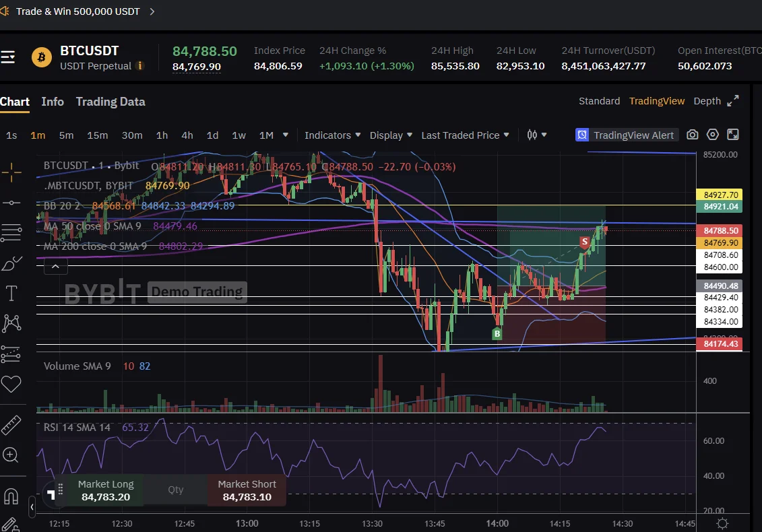Open the Indicators dropdown
Screen dimensions: 762x532
click(x=332, y=135)
